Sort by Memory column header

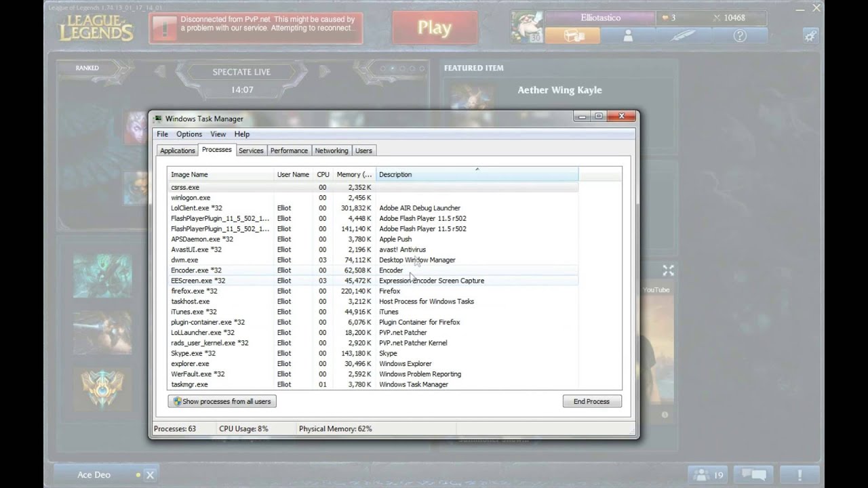coord(354,174)
